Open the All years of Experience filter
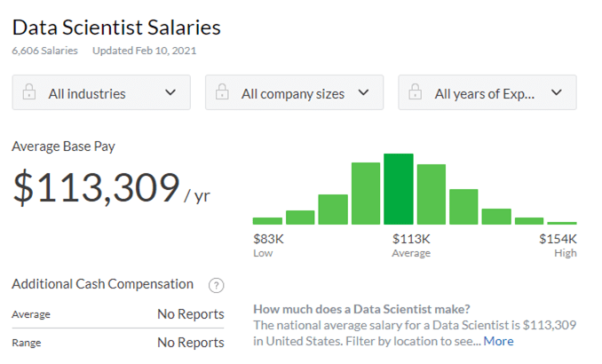 [487, 93]
